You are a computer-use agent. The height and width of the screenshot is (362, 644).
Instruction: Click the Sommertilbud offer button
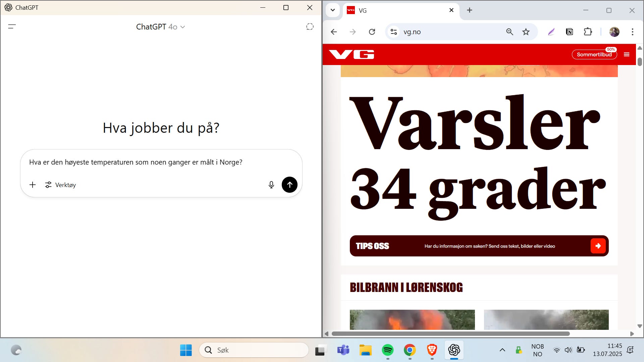594,55
